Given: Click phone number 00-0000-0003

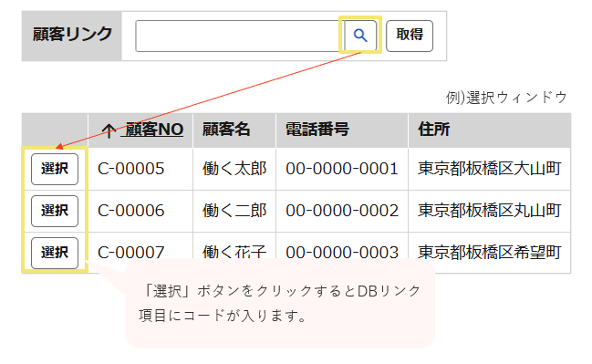Looking at the screenshot, I should pyautogui.click(x=342, y=252).
